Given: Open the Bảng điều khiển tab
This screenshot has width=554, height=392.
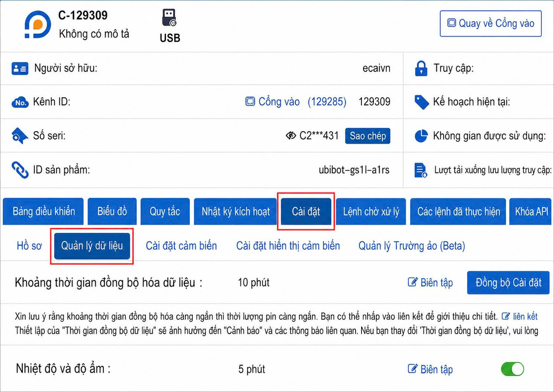Looking at the screenshot, I should click(x=43, y=211).
